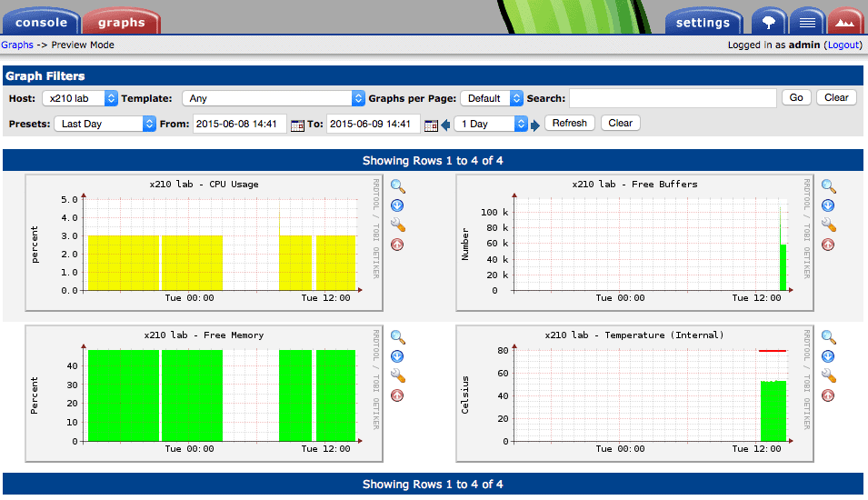Viewport: 868px width, 500px height.
Task: Open the x210 lab CPU Usage graph image
Action: [x=205, y=243]
